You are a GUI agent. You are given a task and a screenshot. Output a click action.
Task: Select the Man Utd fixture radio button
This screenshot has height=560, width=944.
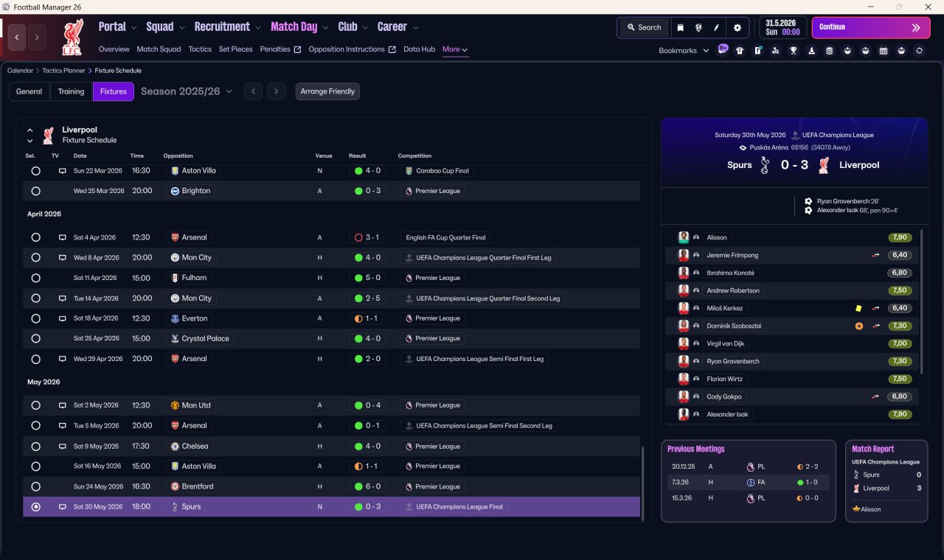click(x=35, y=405)
